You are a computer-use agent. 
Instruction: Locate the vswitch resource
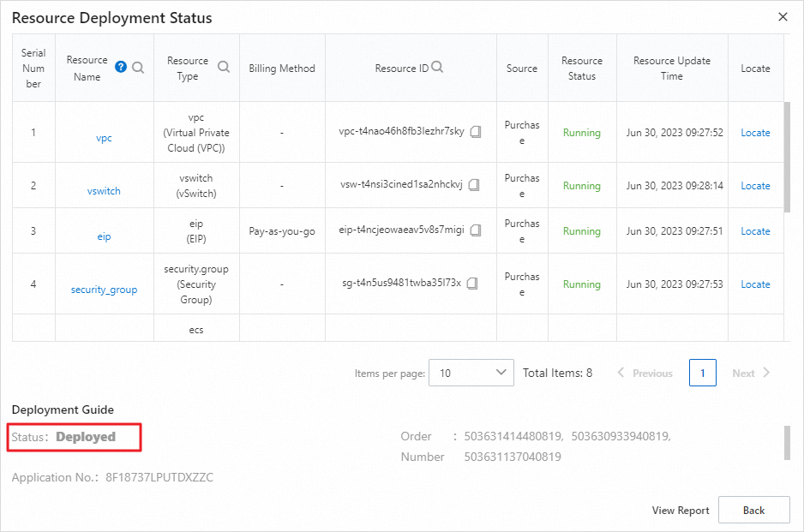(755, 186)
